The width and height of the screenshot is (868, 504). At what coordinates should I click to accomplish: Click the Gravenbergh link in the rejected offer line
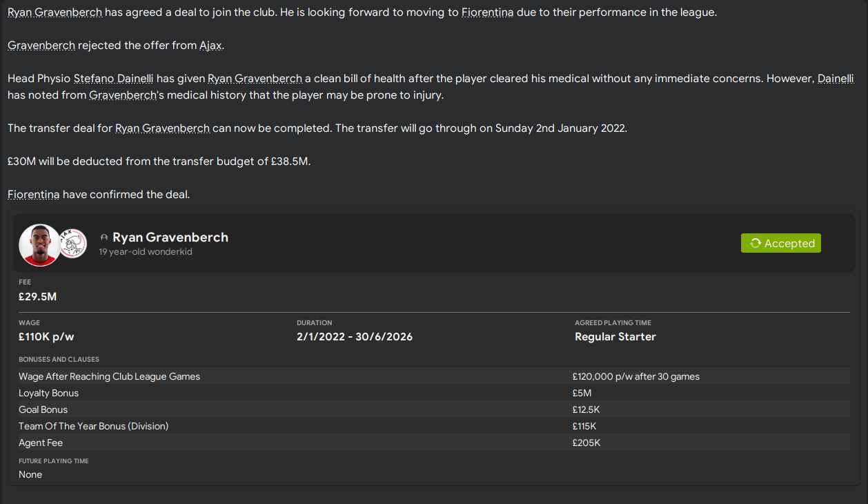(x=41, y=46)
